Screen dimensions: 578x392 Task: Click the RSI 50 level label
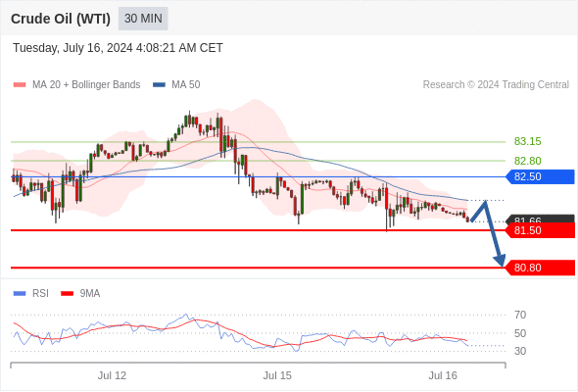tap(520, 333)
